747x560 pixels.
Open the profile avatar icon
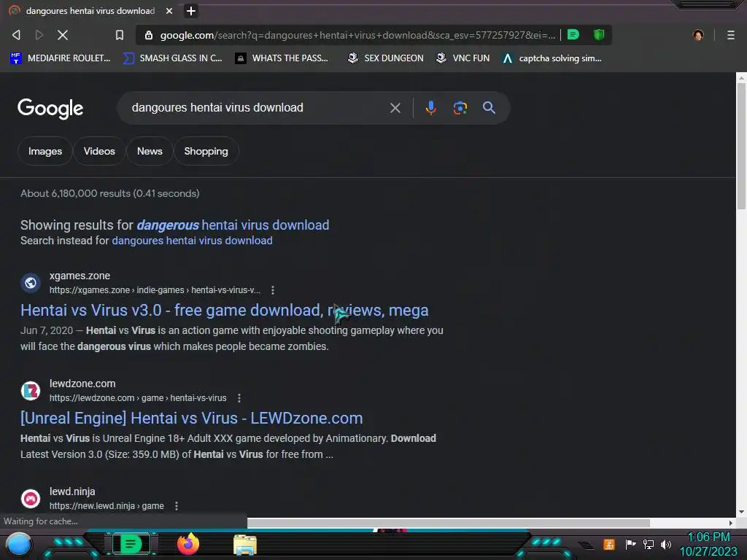[698, 35]
